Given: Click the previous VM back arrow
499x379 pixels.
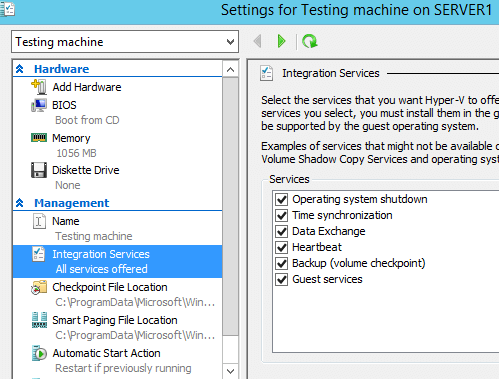Looking at the screenshot, I should [x=257, y=41].
